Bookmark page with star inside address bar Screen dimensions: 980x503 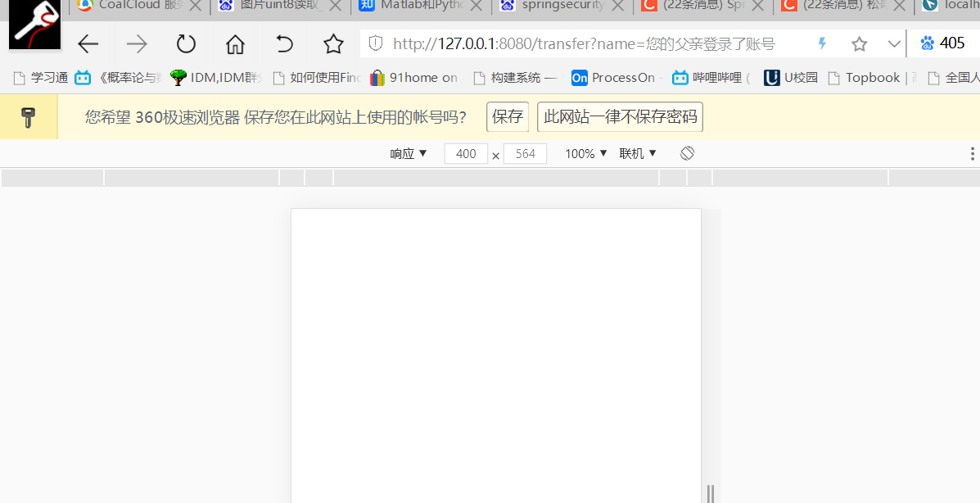click(860, 43)
